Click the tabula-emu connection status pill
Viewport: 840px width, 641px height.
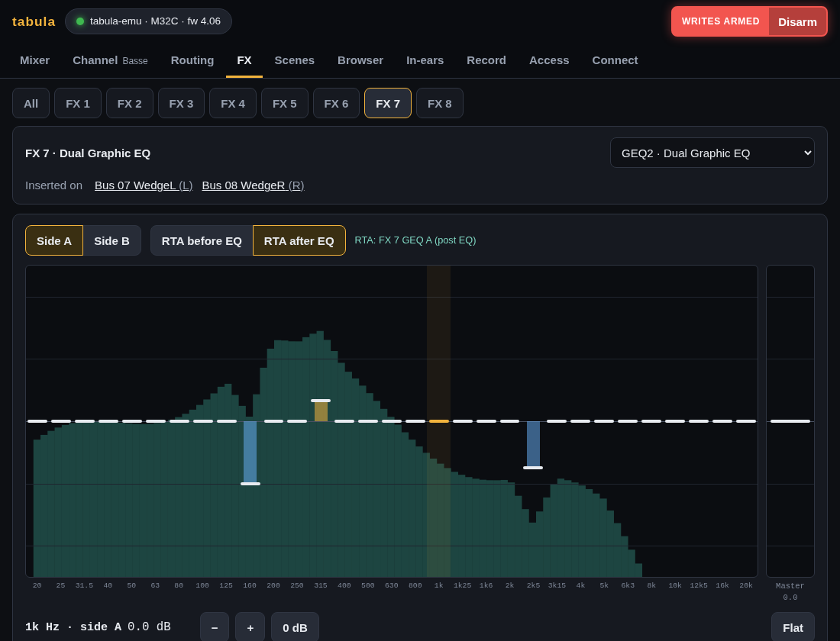tap(148, 21)
